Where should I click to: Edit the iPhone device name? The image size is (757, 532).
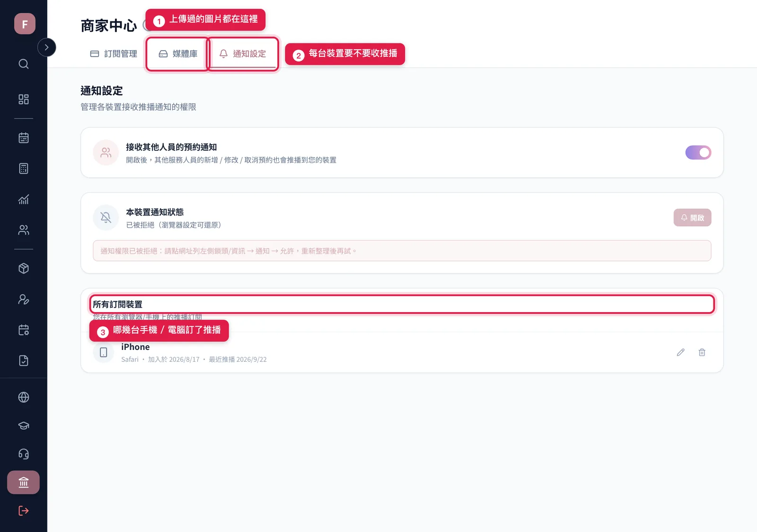point(681,352)
